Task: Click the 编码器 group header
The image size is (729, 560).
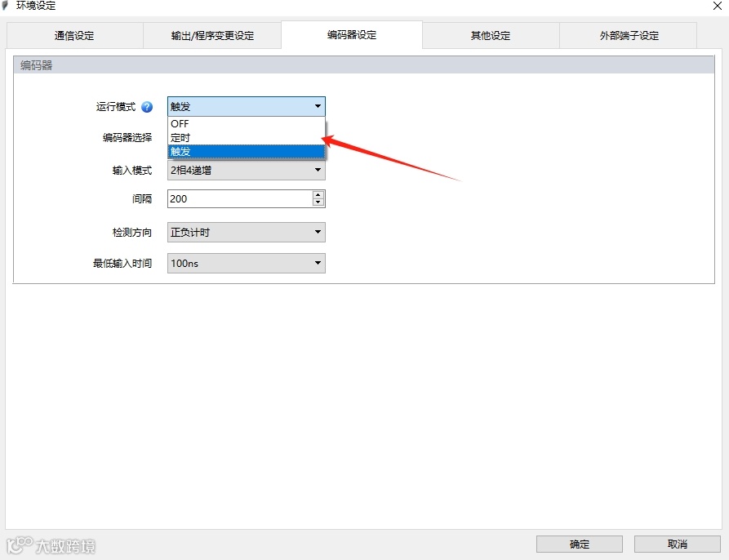Action: (363, 65)
